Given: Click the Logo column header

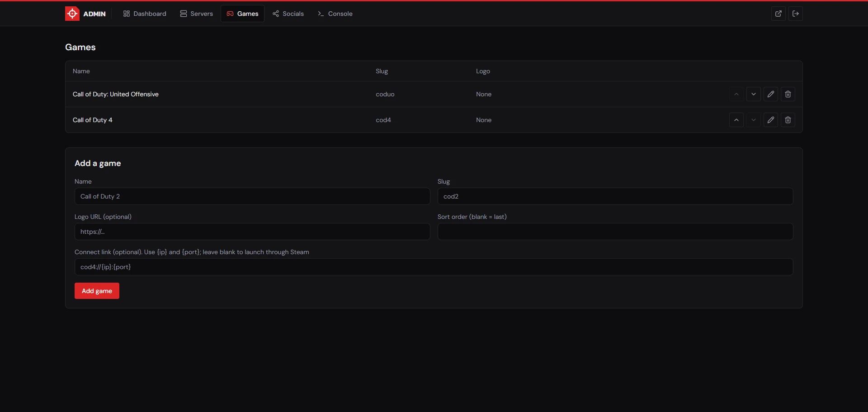Looking at the screenshot, I should pyautogui.click(x=483, y=71).
